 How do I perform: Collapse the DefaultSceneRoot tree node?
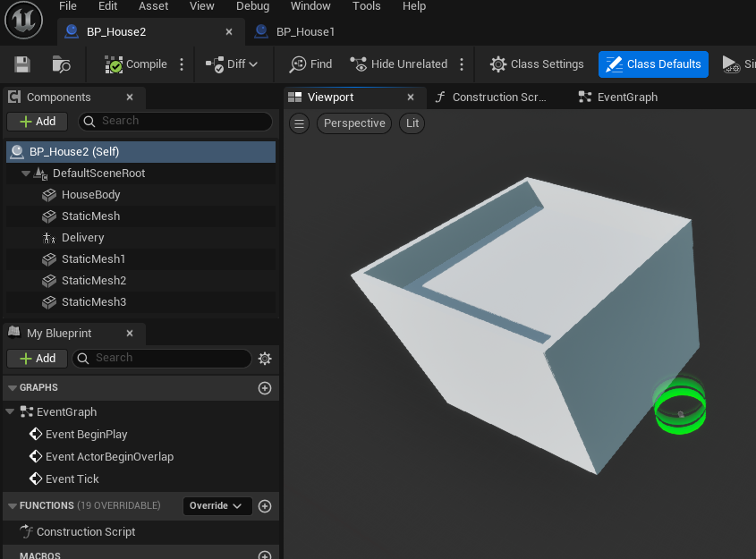(x=26, y=174)
